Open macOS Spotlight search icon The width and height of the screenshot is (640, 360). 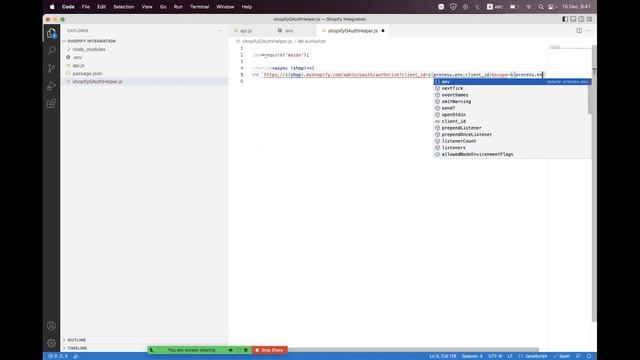[541, 7]
